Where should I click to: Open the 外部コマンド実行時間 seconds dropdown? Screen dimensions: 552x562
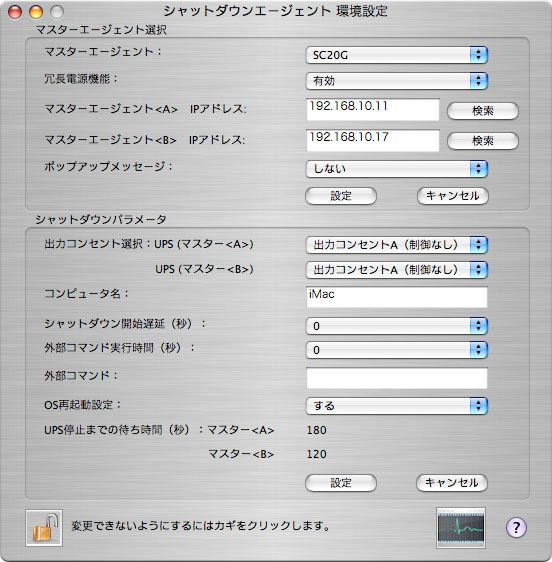[396, 350]
